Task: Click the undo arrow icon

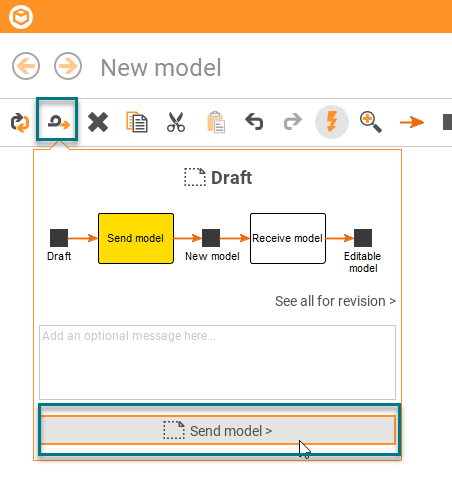Action: [x=254, y=122]
